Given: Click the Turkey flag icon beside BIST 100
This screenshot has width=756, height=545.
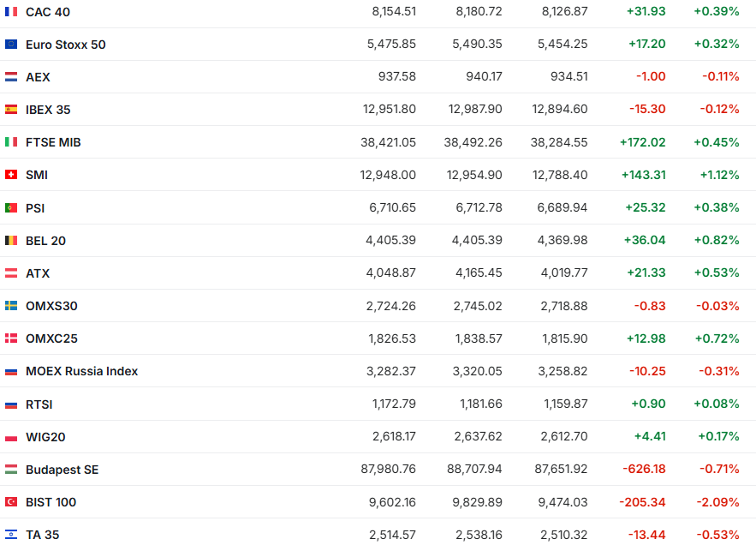Looking at the screenshot, I should (11, 502).
